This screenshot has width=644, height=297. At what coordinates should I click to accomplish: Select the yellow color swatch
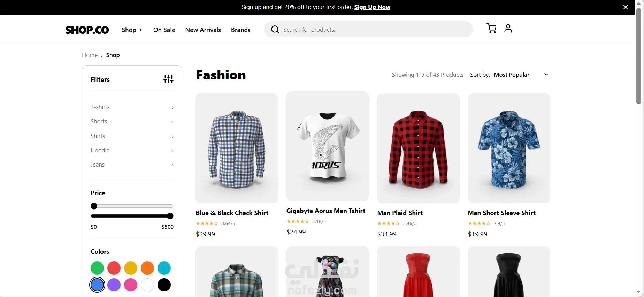point(131,268)
